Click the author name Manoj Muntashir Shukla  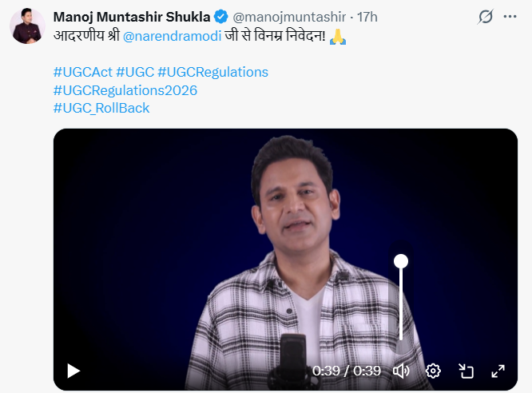(132, 17)
